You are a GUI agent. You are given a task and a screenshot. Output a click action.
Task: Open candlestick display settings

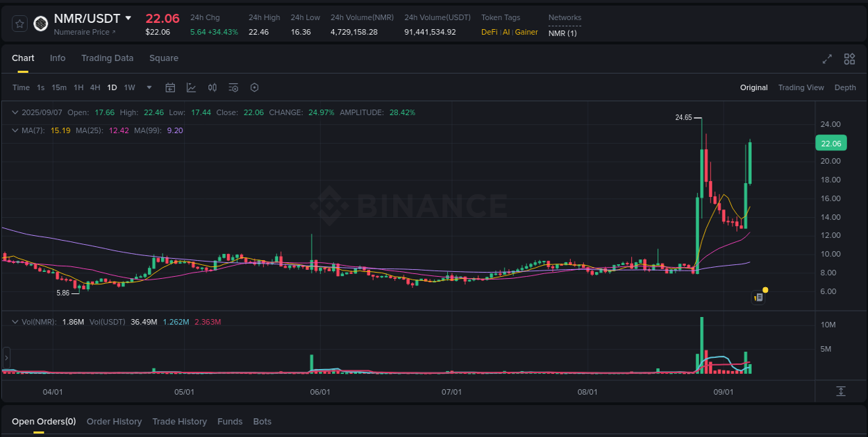[212, 87]
